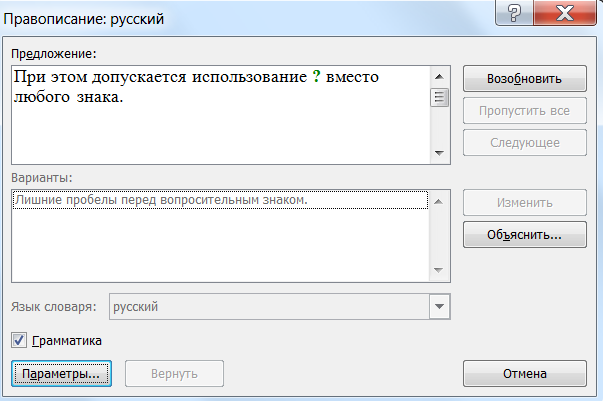This screenshot has width=603, height=401.
Task: Click the Изменить button
Action: click(x=525, y=203)
